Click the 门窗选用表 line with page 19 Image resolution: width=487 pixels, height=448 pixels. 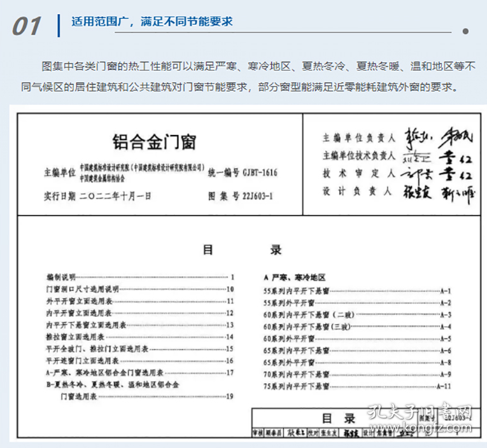coord(147,396)
